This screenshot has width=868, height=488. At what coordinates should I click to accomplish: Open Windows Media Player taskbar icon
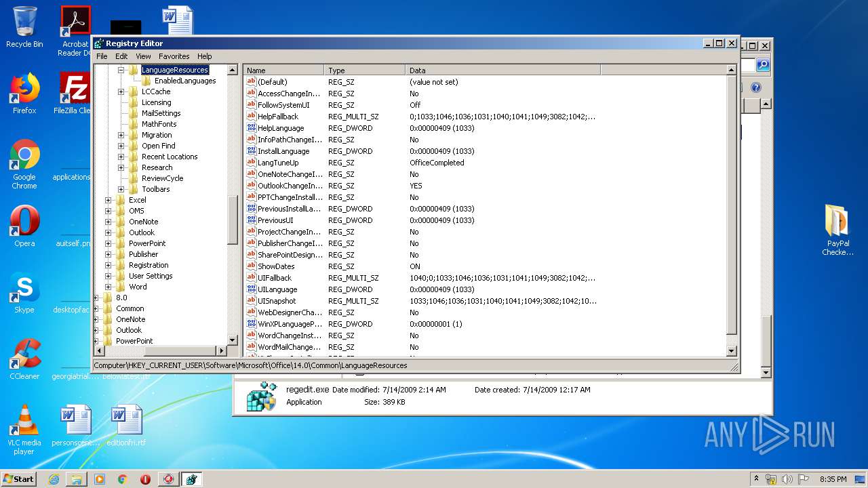(100, 479)
